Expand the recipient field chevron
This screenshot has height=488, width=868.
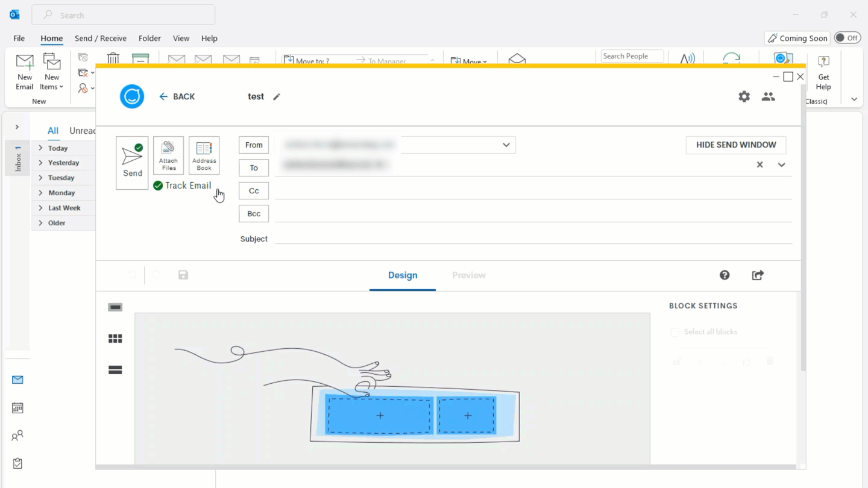(781, 164)
